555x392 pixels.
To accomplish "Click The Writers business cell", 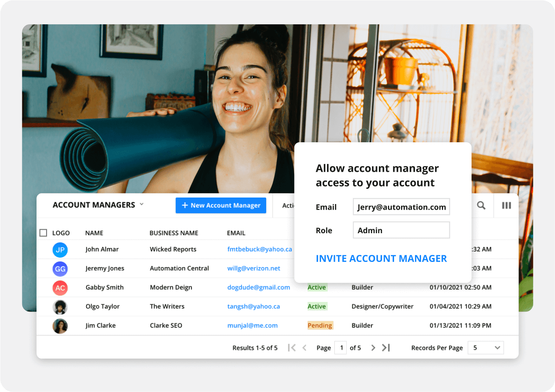I will coord(167,307).
